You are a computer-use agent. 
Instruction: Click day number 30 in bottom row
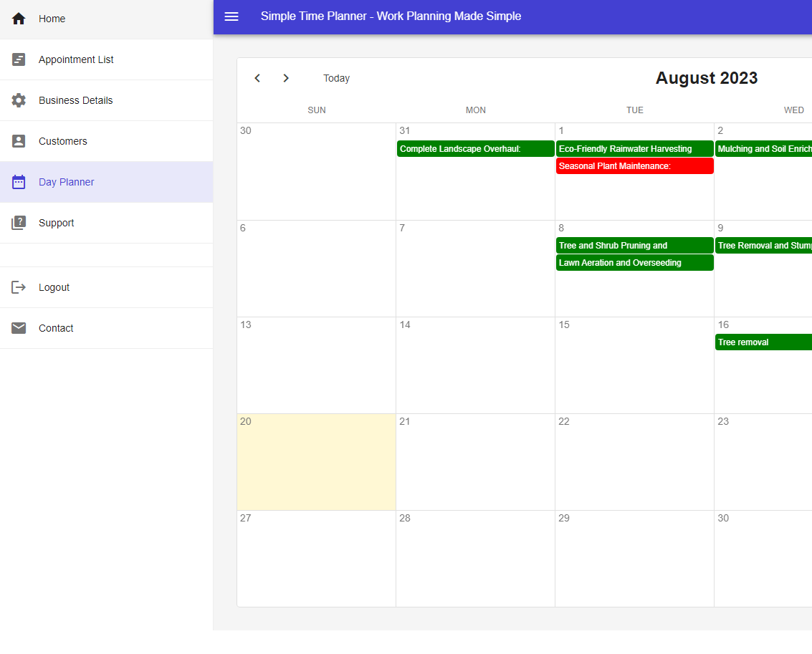click(723, 519)
